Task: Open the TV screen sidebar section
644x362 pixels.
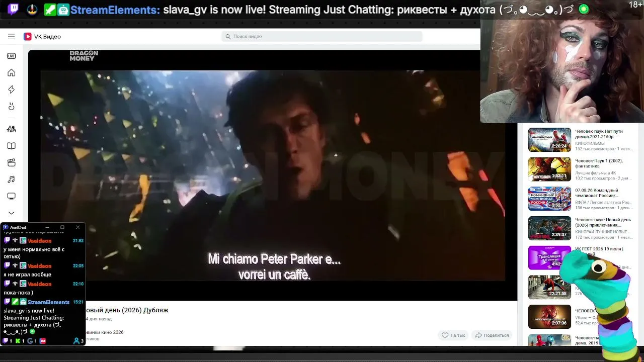Action: (x=11, y=196)
